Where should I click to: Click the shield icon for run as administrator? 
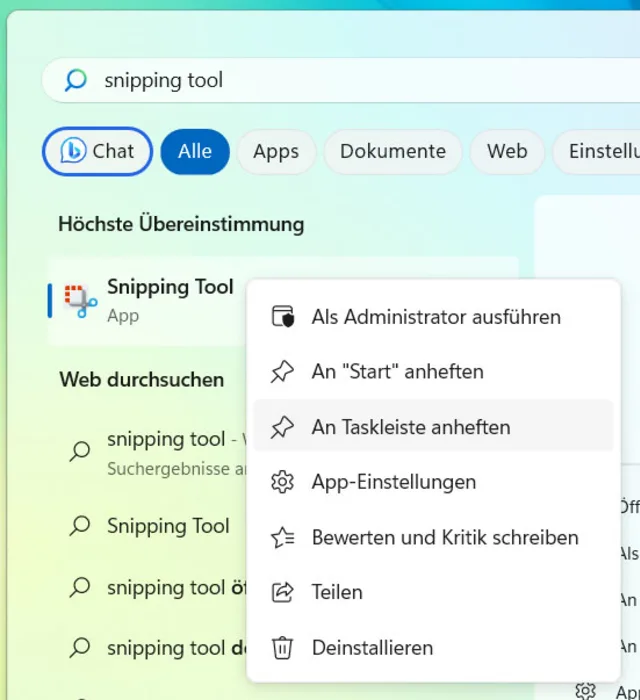pos(283,317)
